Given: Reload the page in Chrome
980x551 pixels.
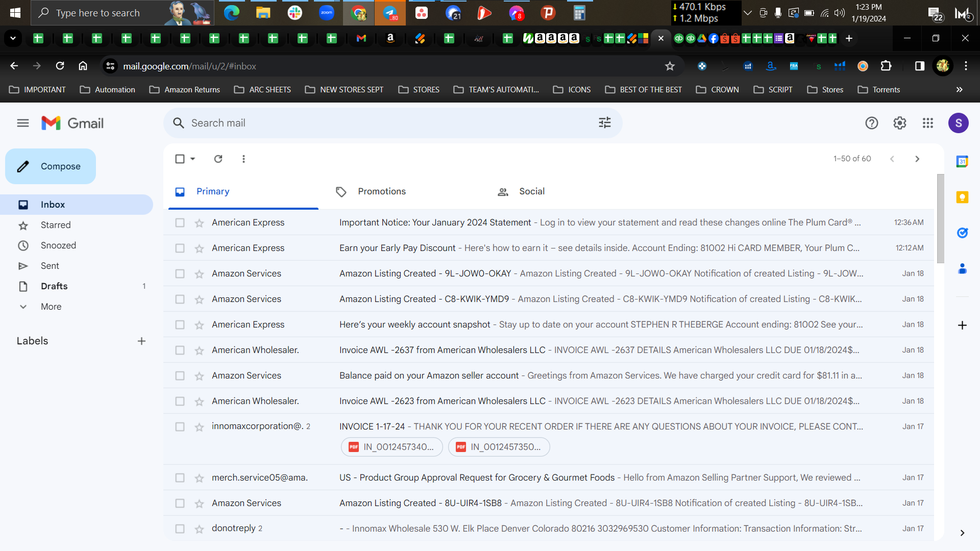Looking at the screenshot, I should [60, 66].
